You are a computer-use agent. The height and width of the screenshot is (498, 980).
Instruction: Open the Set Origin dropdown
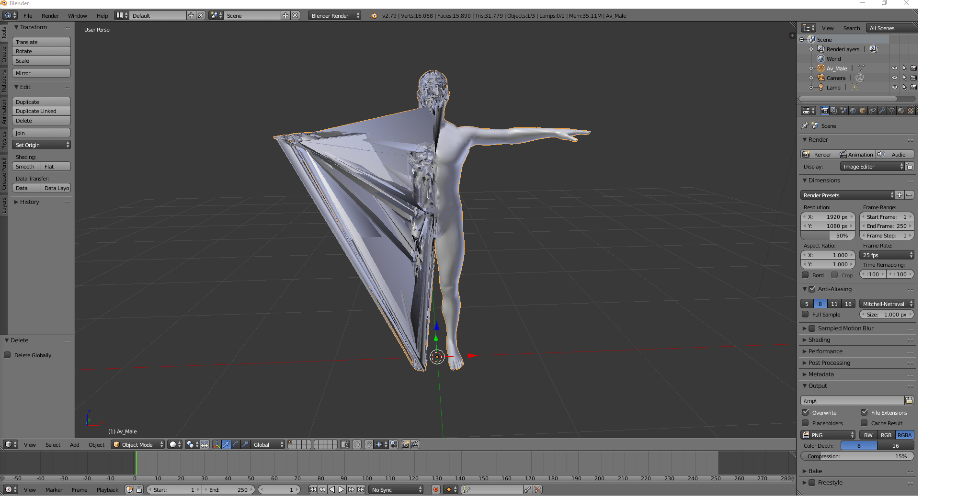(x=41, y=145)
